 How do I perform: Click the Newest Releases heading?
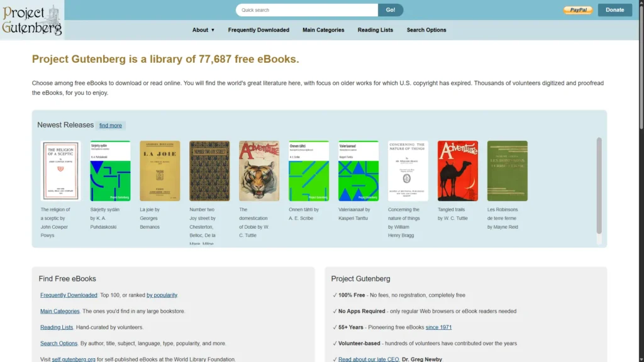[65, 125]
